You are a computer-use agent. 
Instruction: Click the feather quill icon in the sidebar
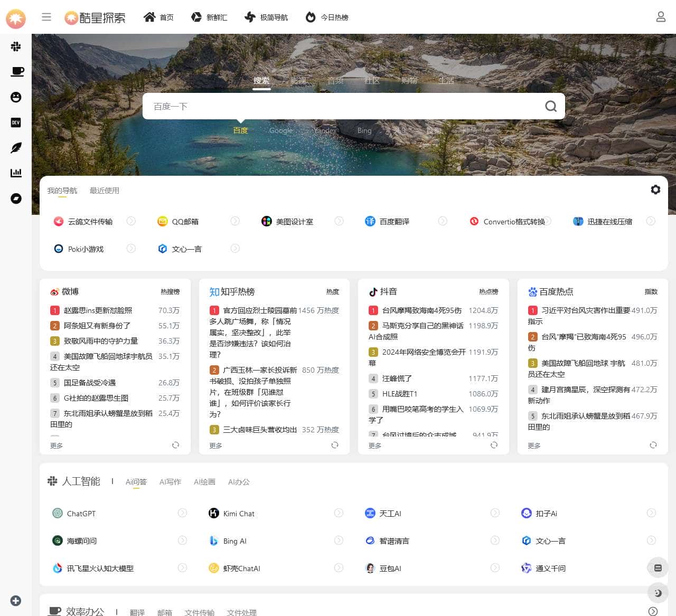click(16, 148)
